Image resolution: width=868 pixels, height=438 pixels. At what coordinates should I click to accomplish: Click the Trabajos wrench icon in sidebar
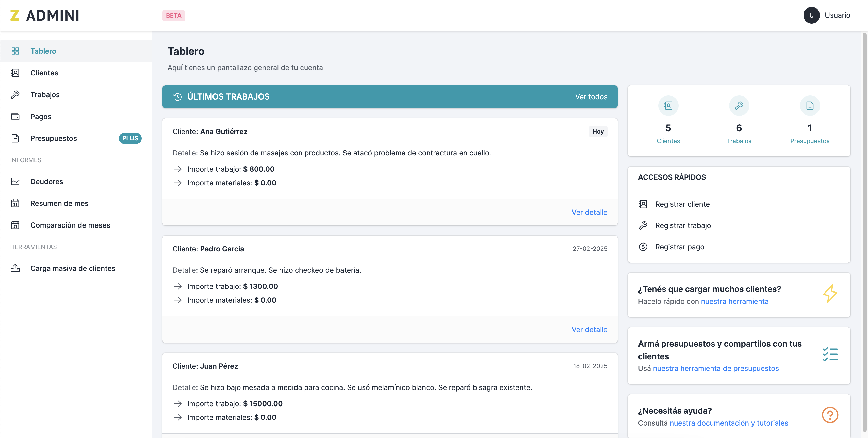click(x=15, y=95)
